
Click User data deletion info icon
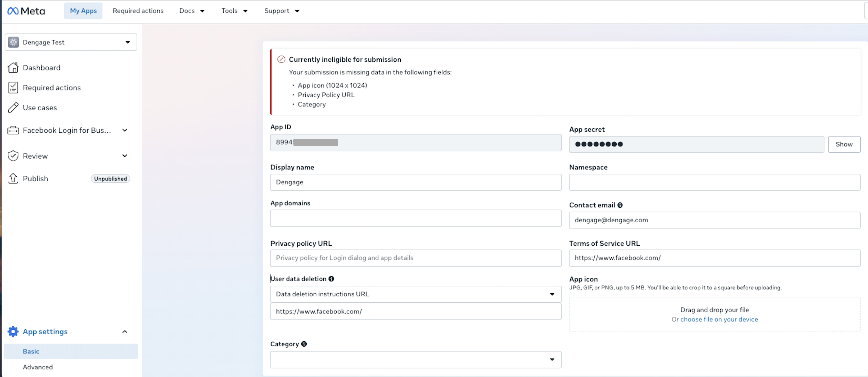[331, 279]
